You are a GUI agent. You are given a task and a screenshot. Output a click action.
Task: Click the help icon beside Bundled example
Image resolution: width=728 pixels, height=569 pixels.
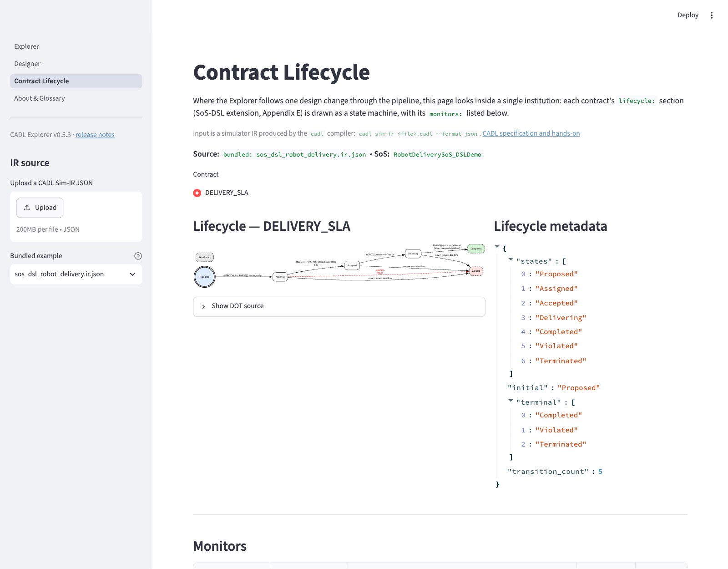coord(138,256)
